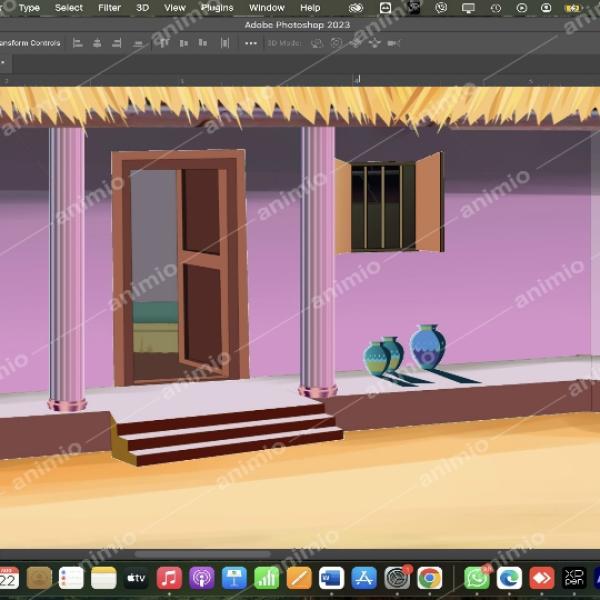Image resolution: width=600 pixels, height=600 pixels.
Task: Open the View menu
Action: tap(175, 8)
